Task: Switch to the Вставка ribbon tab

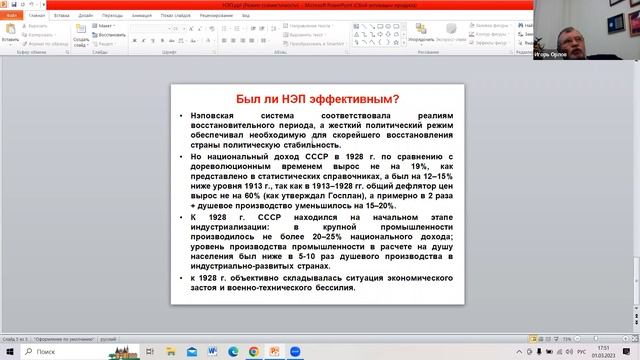Action: pyautogui.click(x=62, y=16)
